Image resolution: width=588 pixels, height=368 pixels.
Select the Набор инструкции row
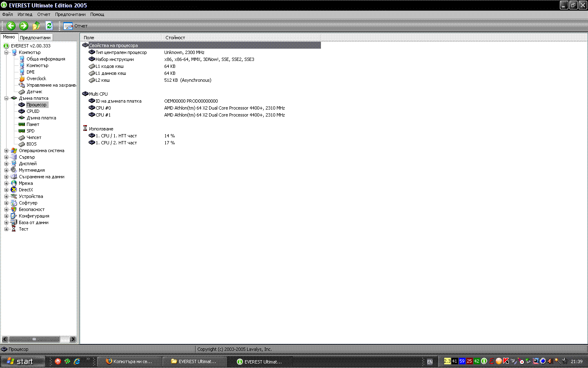pos(201,59)
